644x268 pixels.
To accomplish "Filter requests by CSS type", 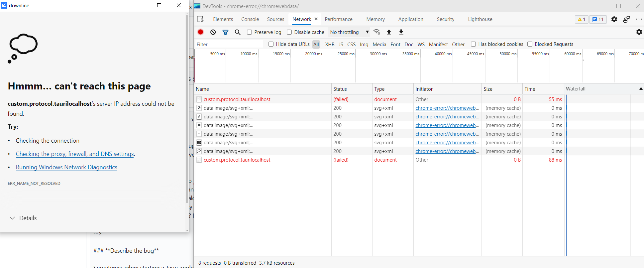I will [x=351, y=45].
